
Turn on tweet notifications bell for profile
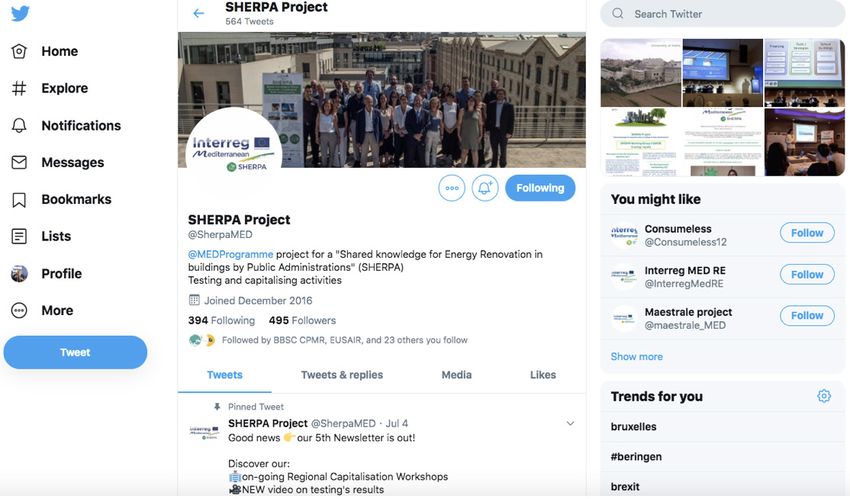pos(485,188)
